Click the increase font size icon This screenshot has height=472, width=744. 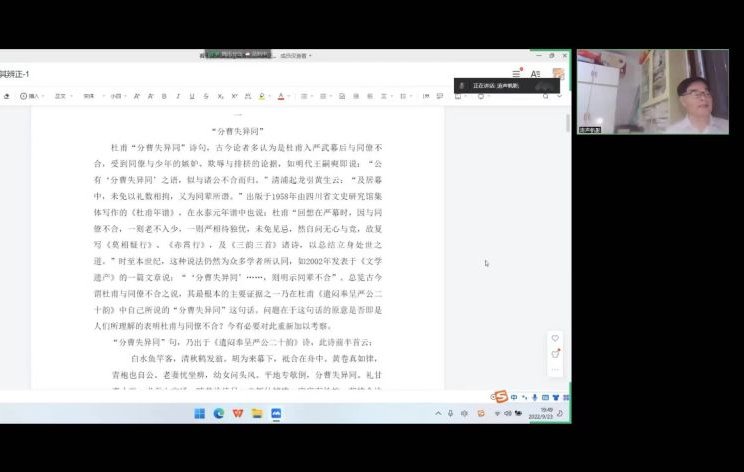136,96
